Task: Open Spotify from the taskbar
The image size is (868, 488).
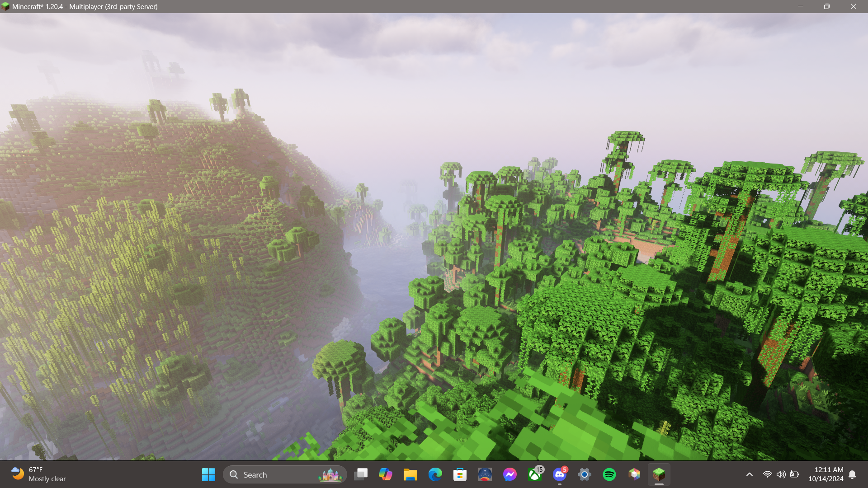Action: coord(609,474)
